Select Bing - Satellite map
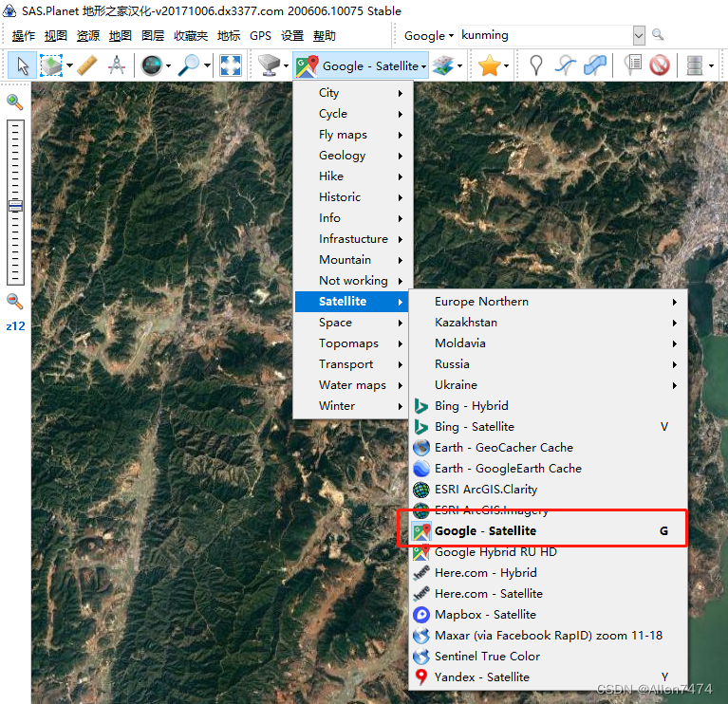 (549, 427)
